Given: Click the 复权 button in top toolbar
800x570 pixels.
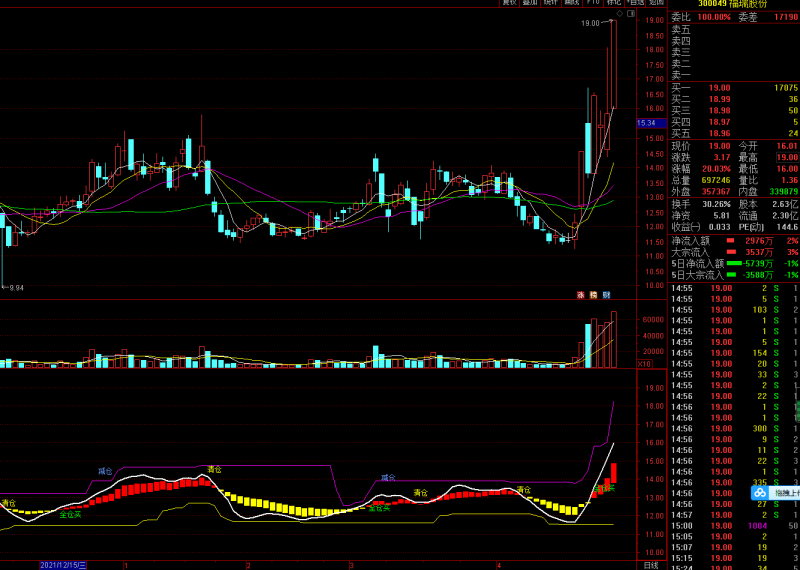Looking at the screenshot, I should pos(510,4).
